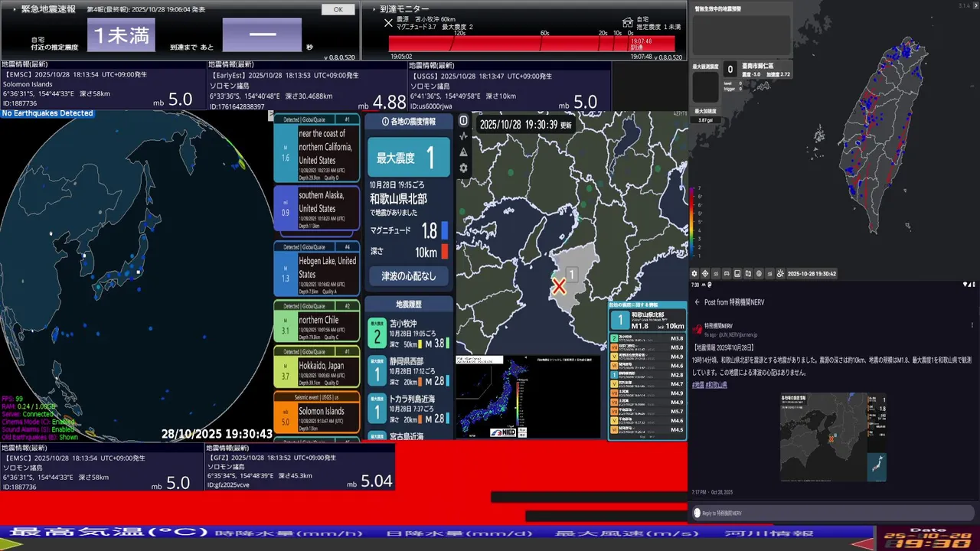Select the warning triangle icon in the map sidebar

(463, 152)
